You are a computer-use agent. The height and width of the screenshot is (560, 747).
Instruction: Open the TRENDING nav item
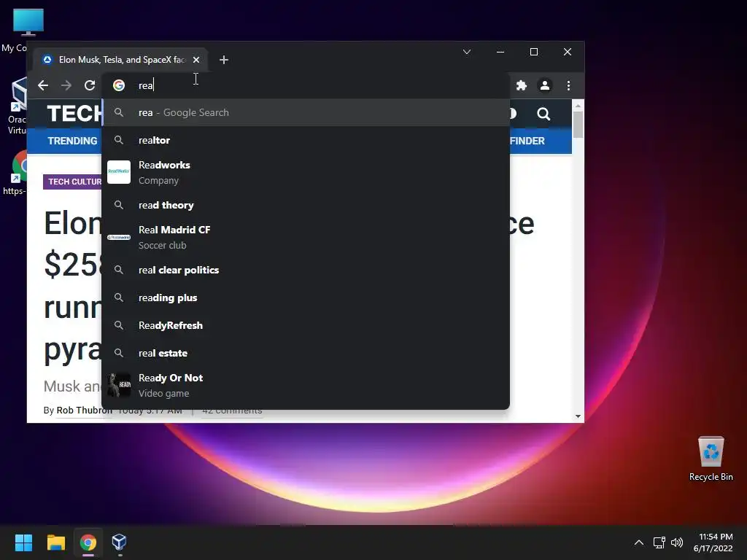pyautogui.click(x=72, y=141)
